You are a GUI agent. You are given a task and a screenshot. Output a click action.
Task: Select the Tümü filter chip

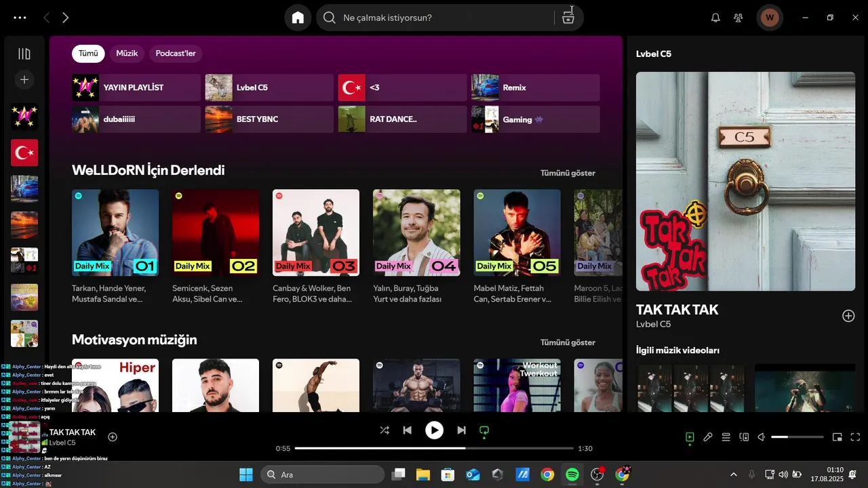(88, 54)
